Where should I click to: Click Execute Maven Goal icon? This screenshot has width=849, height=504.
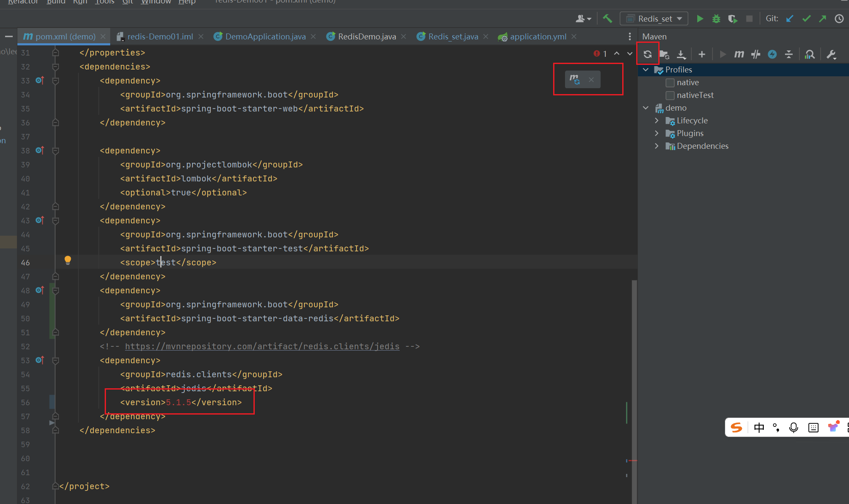(739, 54)
